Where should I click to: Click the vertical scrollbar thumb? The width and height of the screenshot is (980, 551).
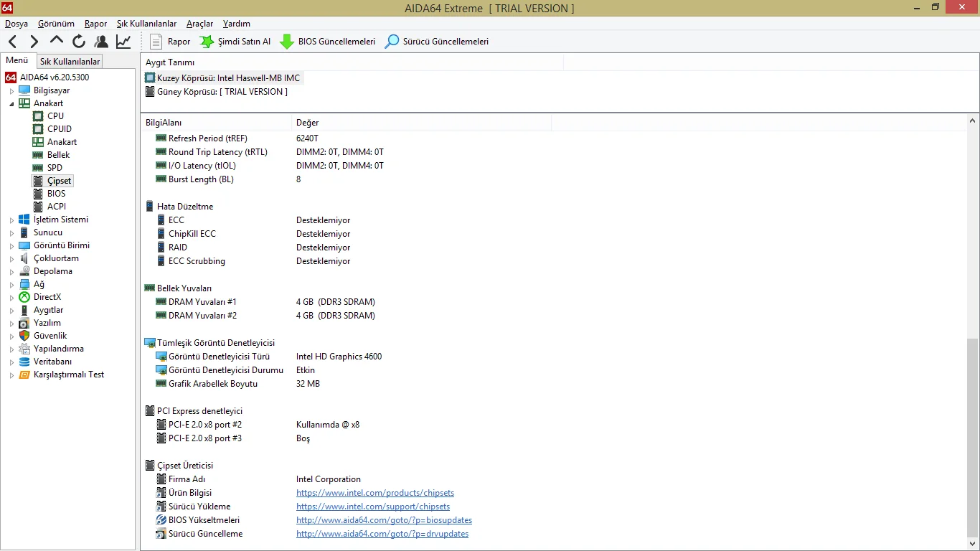coord(972,437)
